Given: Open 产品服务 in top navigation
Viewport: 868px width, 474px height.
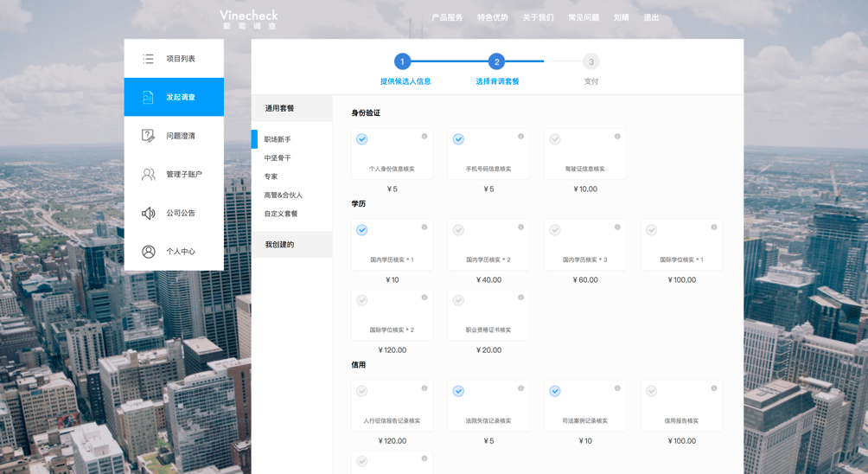Looking at the screenshot, I should click(x=447, y=18).
